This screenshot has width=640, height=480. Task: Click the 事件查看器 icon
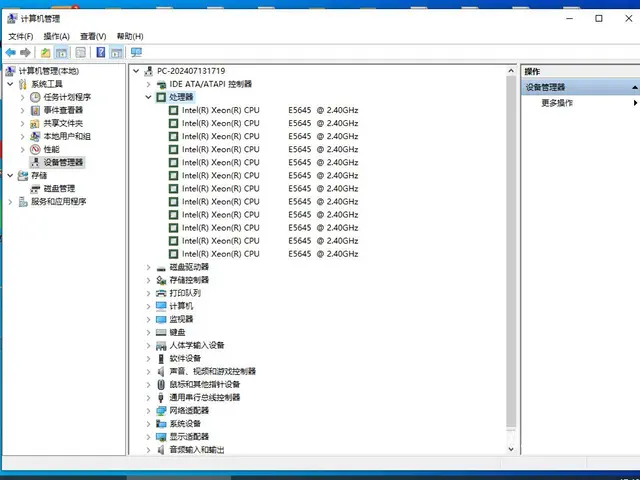coord(35,110)
